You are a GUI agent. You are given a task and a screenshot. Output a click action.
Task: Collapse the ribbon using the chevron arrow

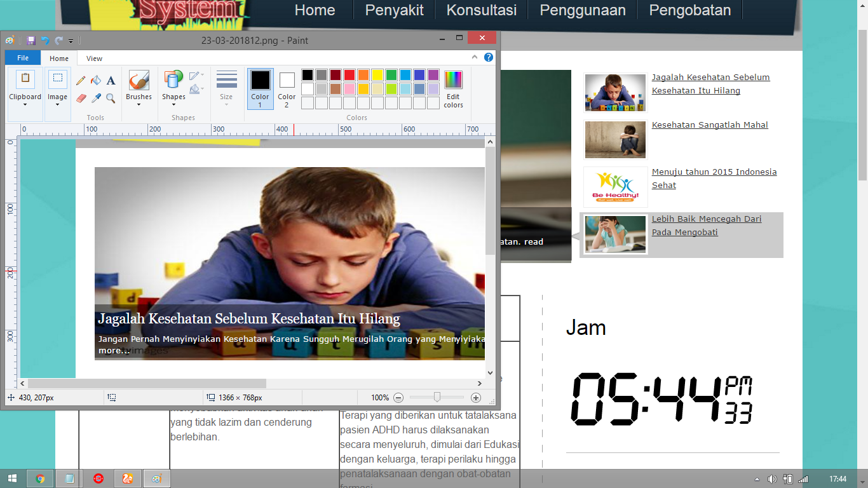[475, 57]
